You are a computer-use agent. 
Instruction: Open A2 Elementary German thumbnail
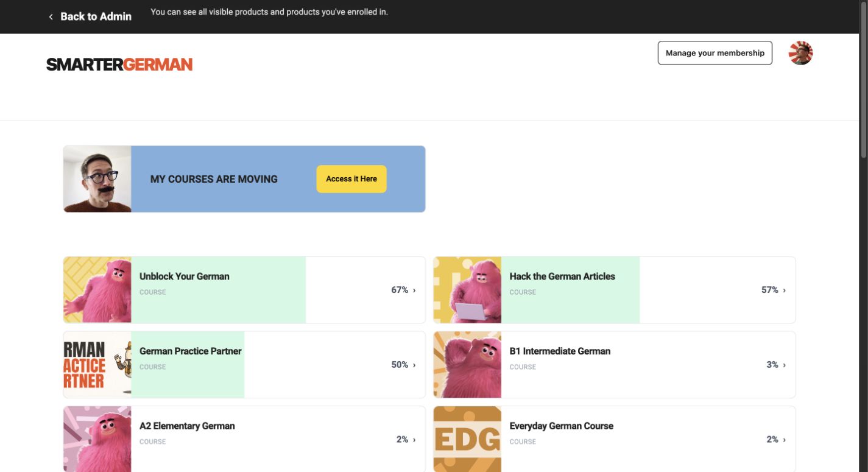tap(97, 439)
